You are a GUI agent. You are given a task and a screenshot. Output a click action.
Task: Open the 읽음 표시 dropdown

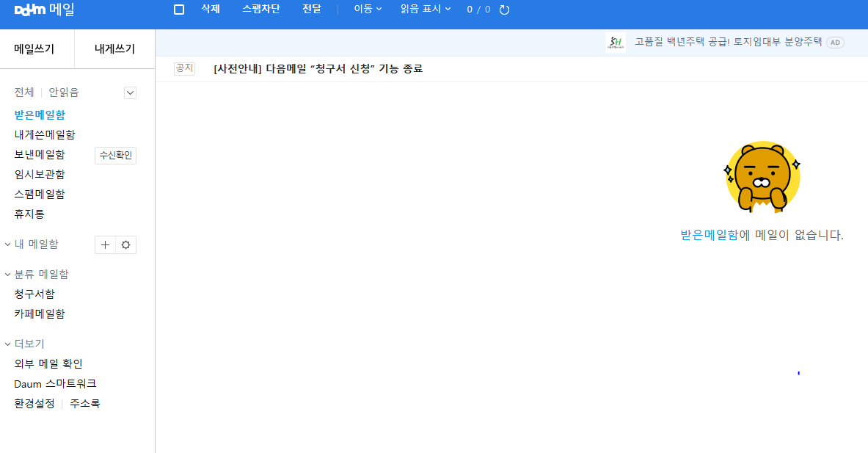point(426,9)
